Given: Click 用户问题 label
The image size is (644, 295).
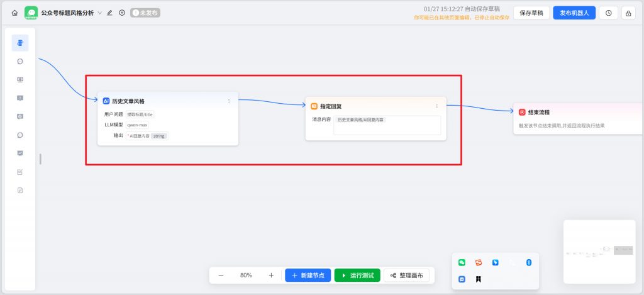Looking at the screenshot, I should (114, 114).
